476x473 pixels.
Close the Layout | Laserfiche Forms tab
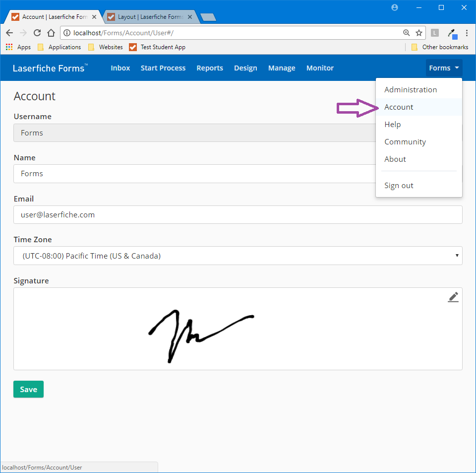pyautogui.click(x=190, y=17)
